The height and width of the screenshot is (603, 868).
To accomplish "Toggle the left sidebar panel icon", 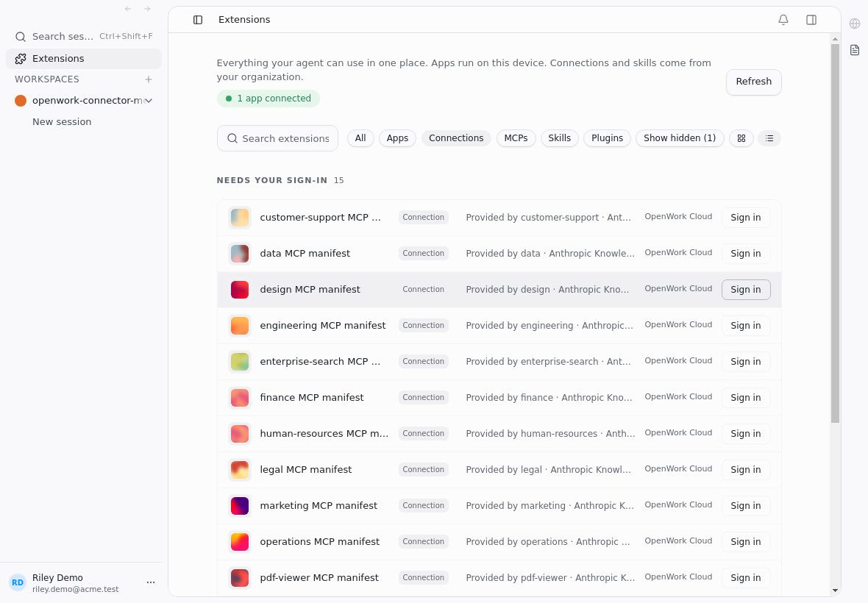I will click(198, 20).
